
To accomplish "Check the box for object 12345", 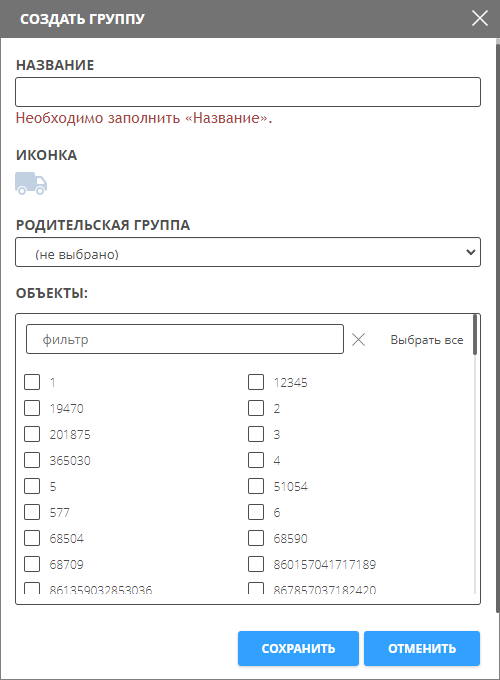I will [x=256, y=382].
